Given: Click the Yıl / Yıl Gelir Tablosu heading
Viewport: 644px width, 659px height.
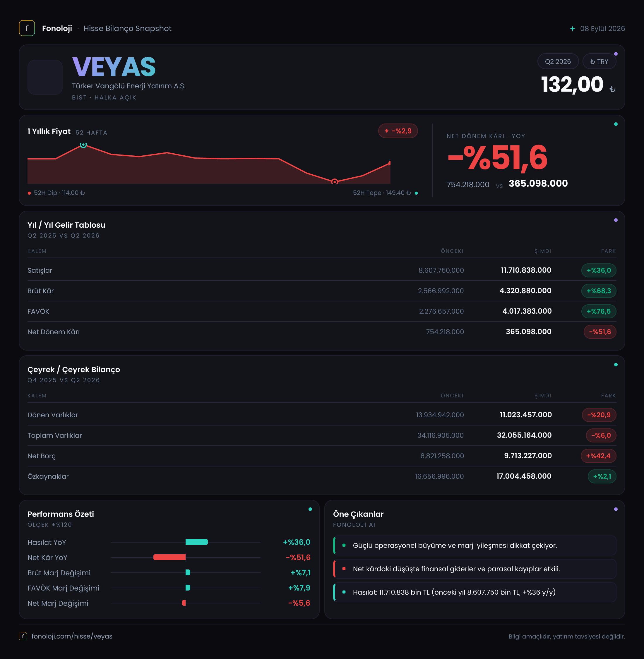Looking at the screenshot, I should click(x=66, y=225).
